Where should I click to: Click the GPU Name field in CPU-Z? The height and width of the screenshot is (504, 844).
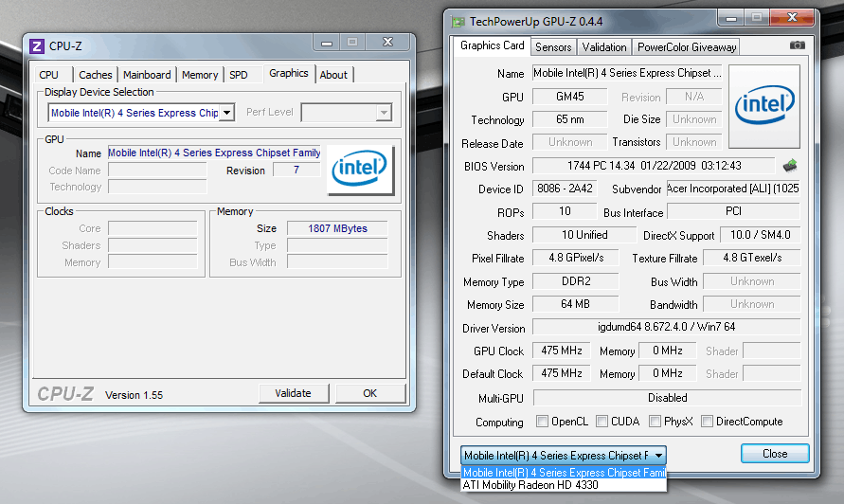(214, 153)
